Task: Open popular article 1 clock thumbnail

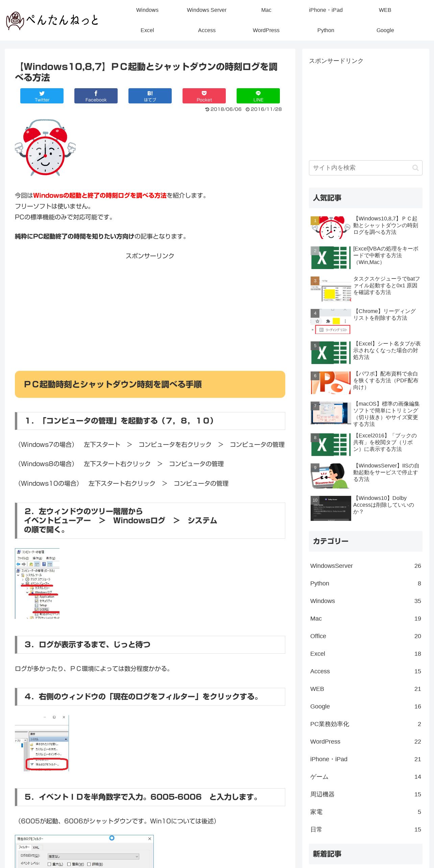Action: pos(331,227)
